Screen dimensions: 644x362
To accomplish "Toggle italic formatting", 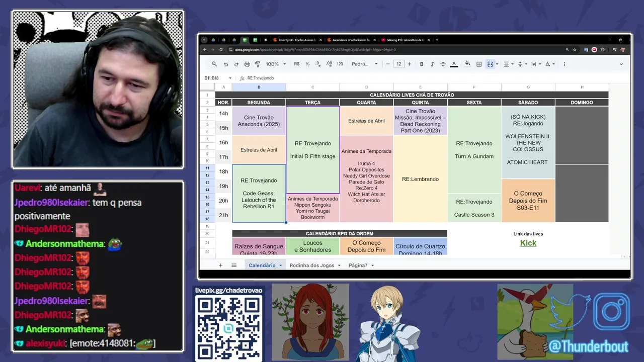I will point(432,64).
